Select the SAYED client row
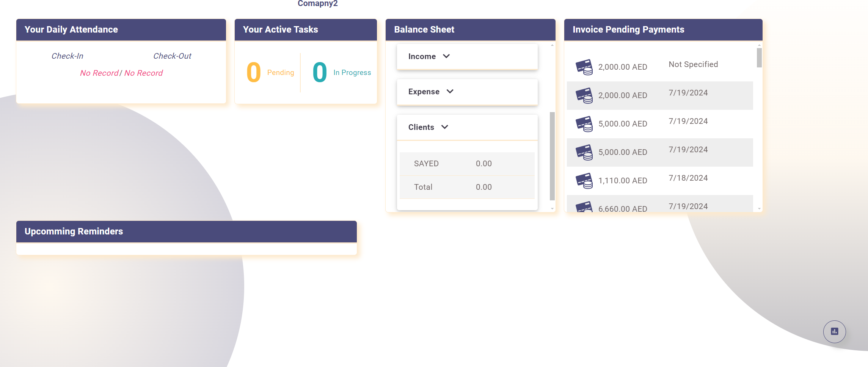The height and width of the screenshot is (367, 868). click(x=467, y=164)
